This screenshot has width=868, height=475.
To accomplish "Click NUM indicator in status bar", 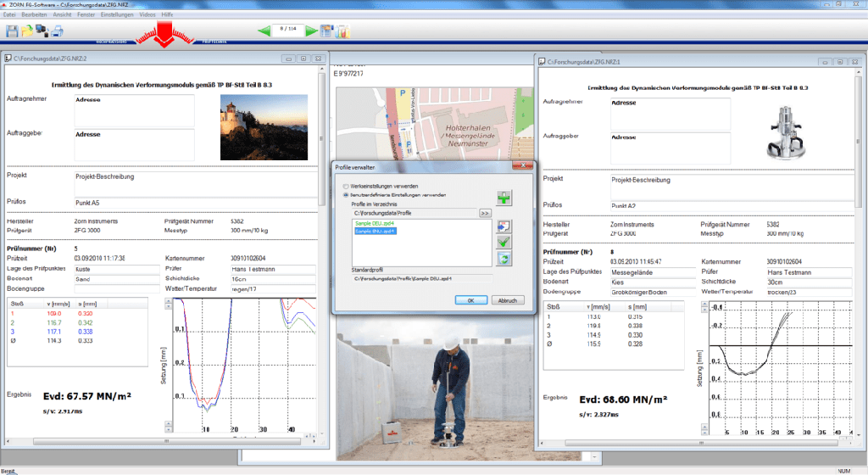I will (843, 471).
